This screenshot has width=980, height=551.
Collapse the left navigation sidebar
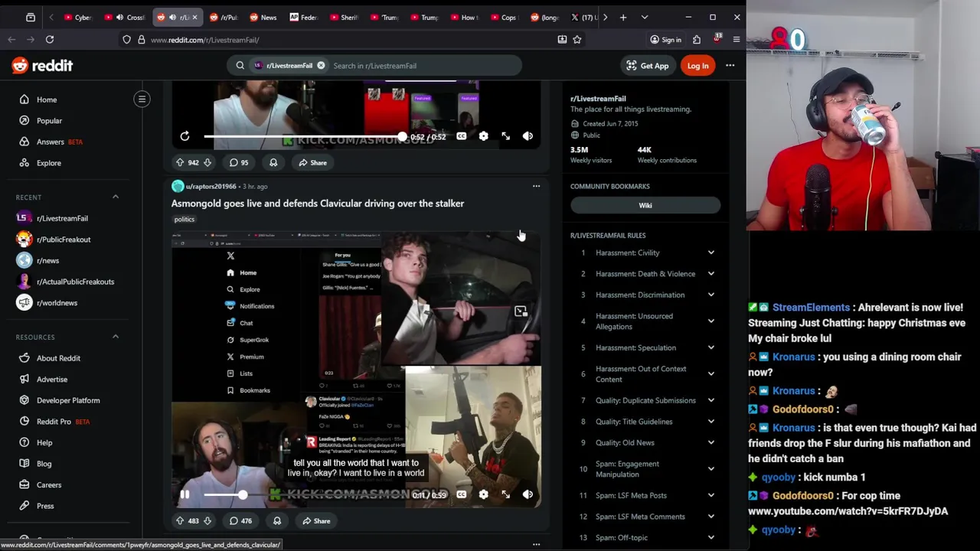point(142,99)
